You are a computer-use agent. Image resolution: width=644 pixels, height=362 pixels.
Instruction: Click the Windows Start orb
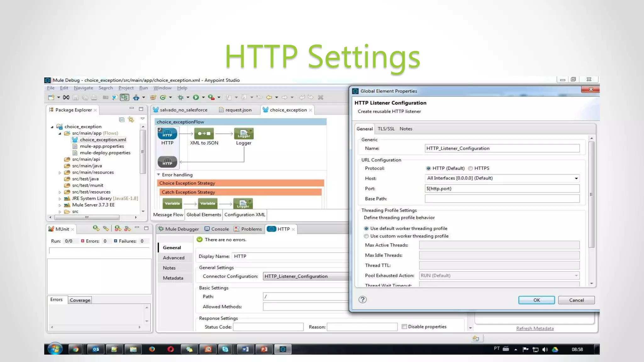point(55,349)
